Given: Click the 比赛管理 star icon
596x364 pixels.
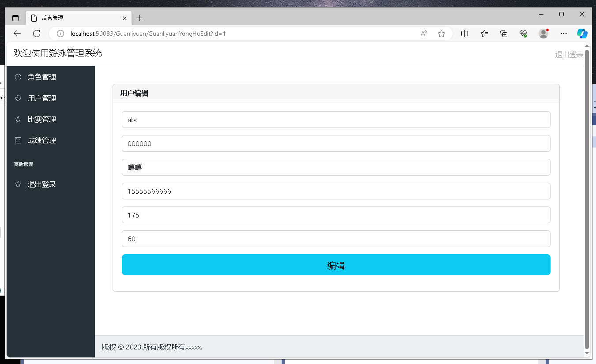Looking at the screenshot, I should (x=18, y=119).
